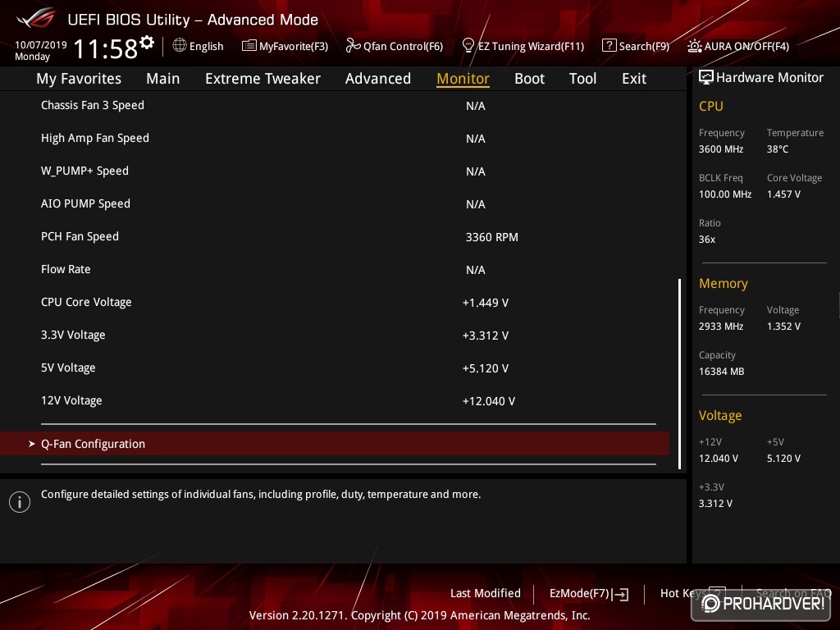This screenshot has width=840, height=630.
Task: Click the 1.457 V core voltage
Action: point(783,194)
